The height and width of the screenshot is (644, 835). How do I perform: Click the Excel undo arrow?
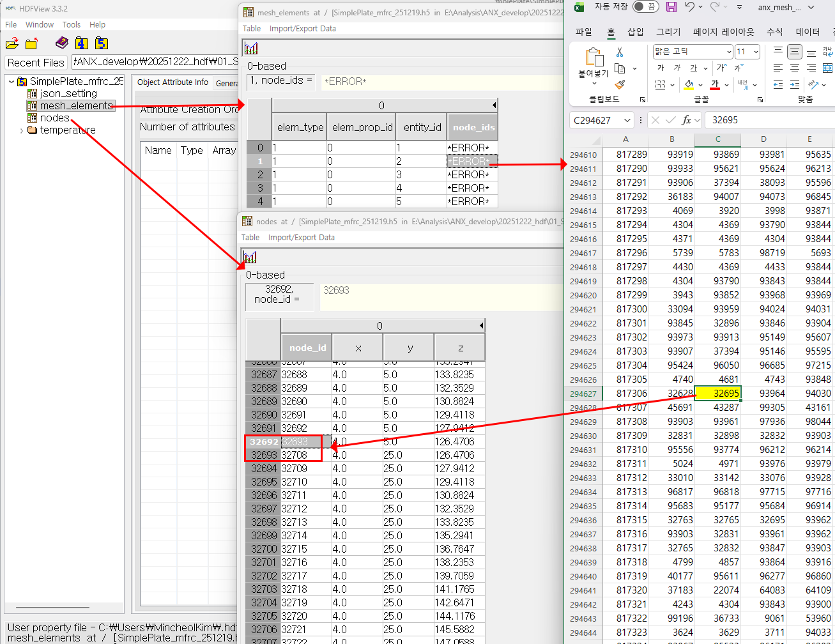689,7
